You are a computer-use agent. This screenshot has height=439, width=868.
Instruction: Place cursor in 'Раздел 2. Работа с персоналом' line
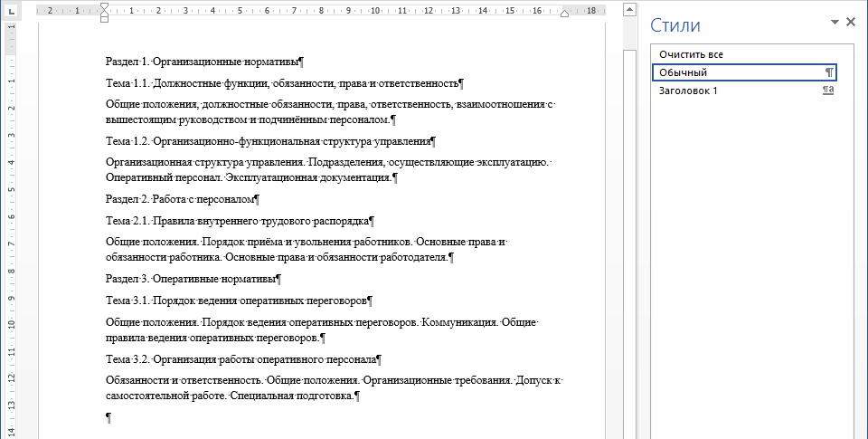pos(181,198)
